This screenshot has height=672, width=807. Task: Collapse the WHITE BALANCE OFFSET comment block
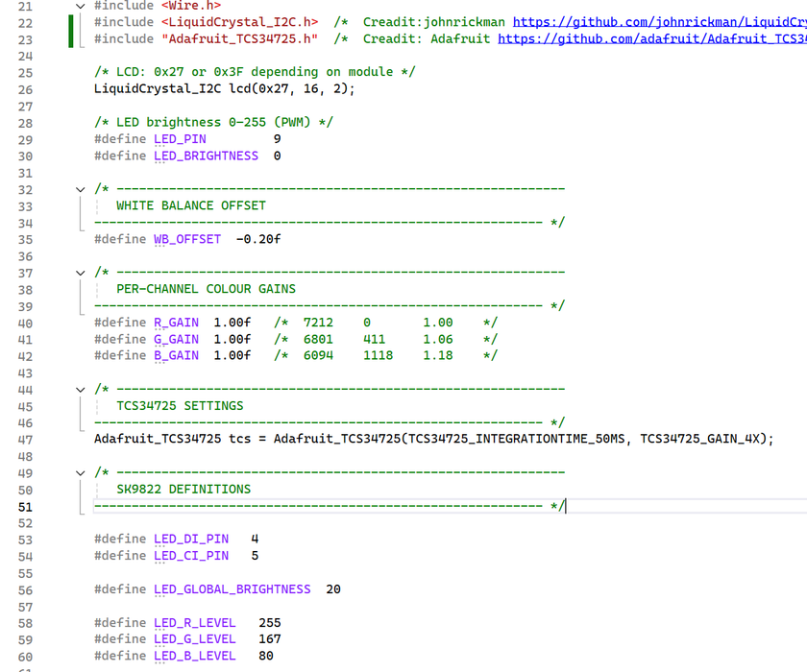tap(80, 188)
